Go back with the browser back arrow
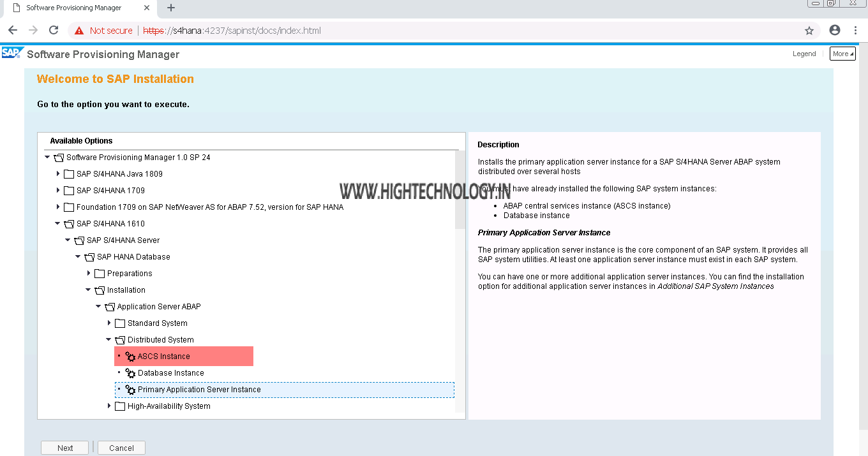The image size is (868, 456). coord(13,31)
